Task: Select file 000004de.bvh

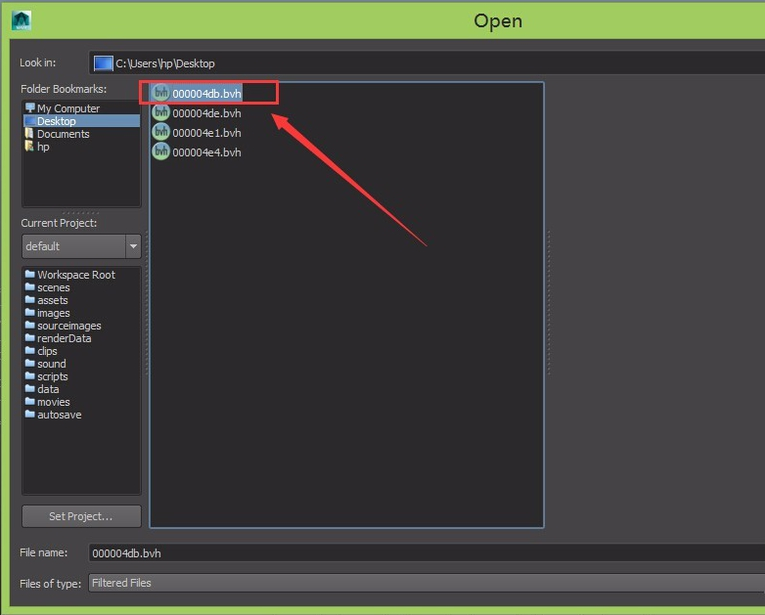Action: [206, 113]
